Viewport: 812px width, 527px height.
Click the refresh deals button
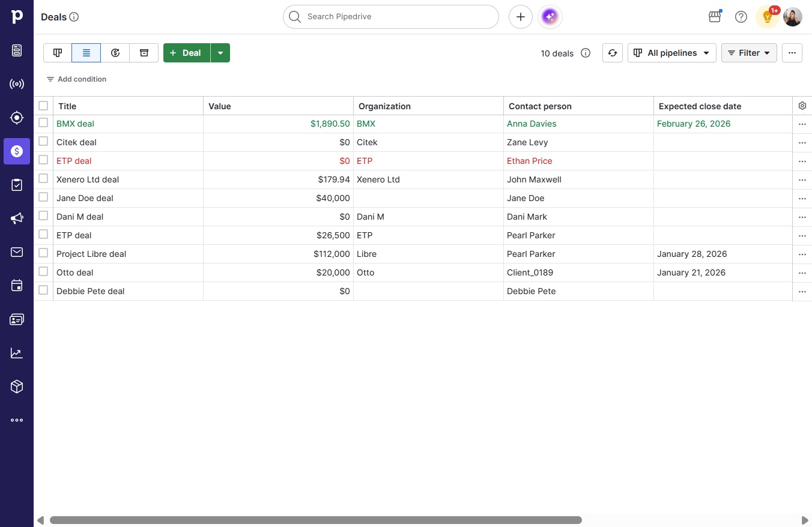pyautogui.click(x=613, y=53)
